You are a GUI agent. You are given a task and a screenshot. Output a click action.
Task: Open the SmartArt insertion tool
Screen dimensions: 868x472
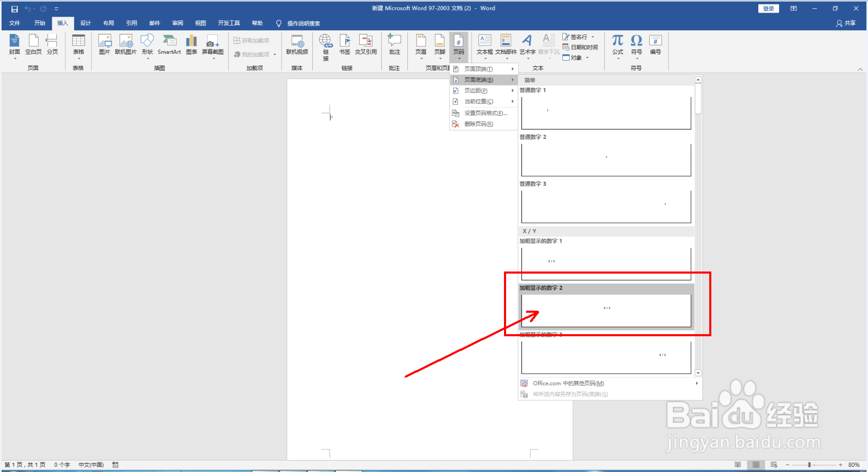pos(169,46)
